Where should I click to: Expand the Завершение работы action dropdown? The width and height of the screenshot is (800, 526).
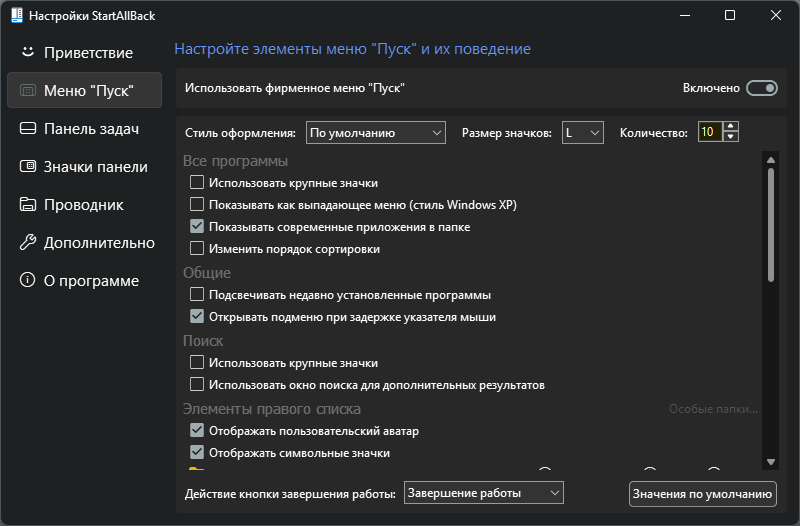point(484,493)
